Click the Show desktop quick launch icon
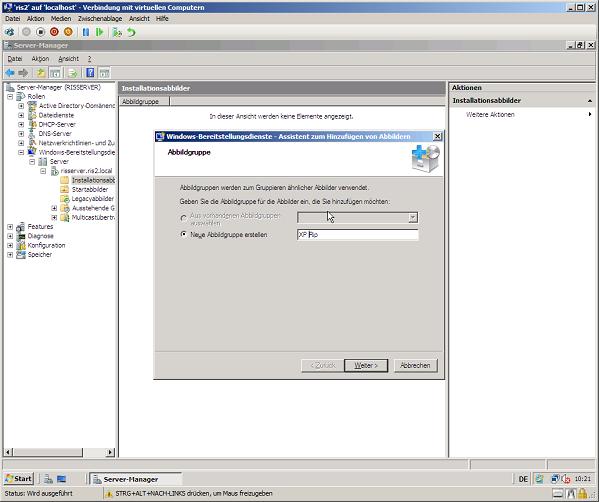This screenshot has height=502, width=599. tap(62, 479)
